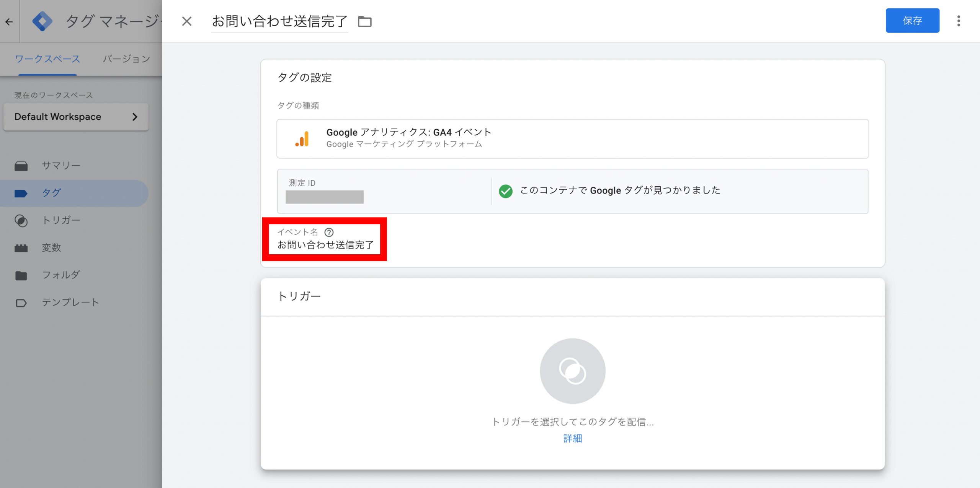
Task: Switch to the ワークスペース tab
Action: coord(47,59)
